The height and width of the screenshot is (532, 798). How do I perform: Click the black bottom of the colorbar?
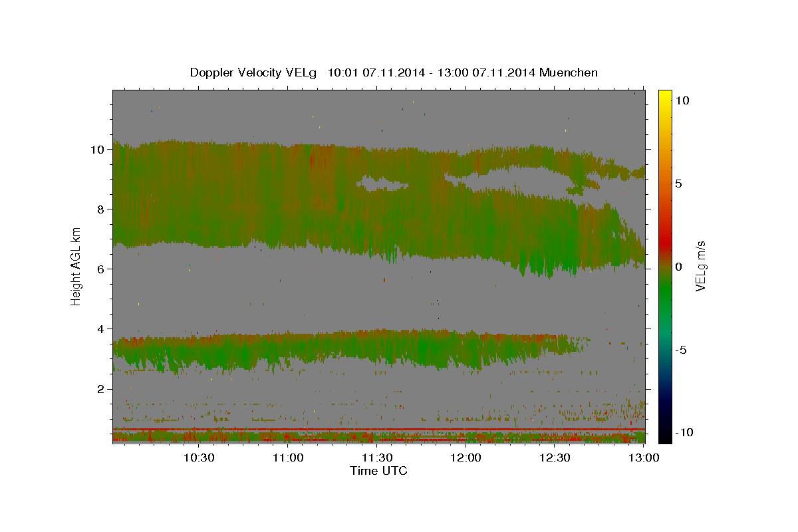[x=665, y=436]
